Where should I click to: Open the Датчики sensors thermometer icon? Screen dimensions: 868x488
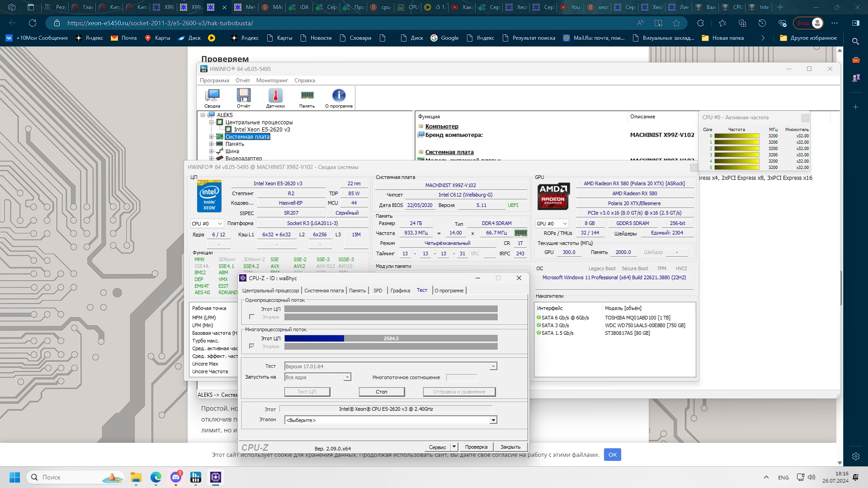tap(275, 97)
